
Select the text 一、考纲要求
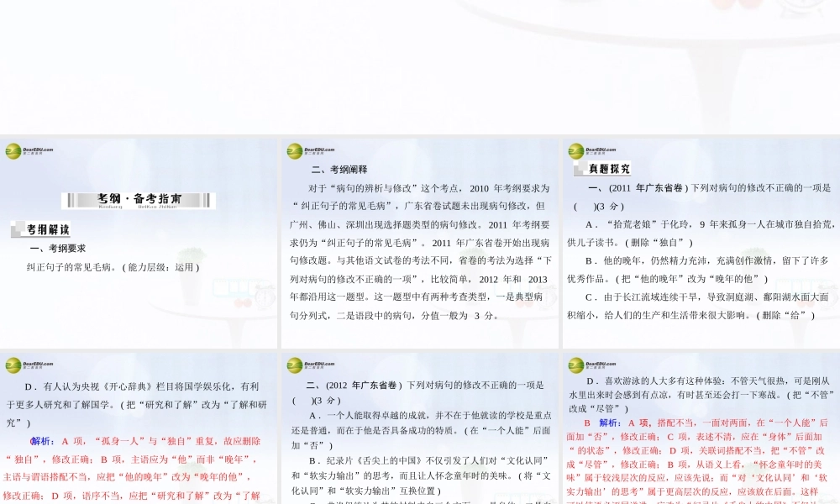58,249
